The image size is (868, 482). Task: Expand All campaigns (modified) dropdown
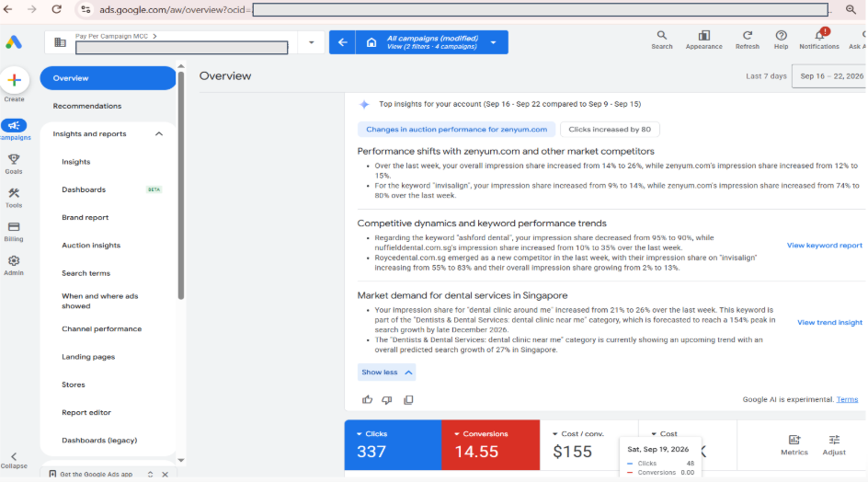[x=493, y=42]
